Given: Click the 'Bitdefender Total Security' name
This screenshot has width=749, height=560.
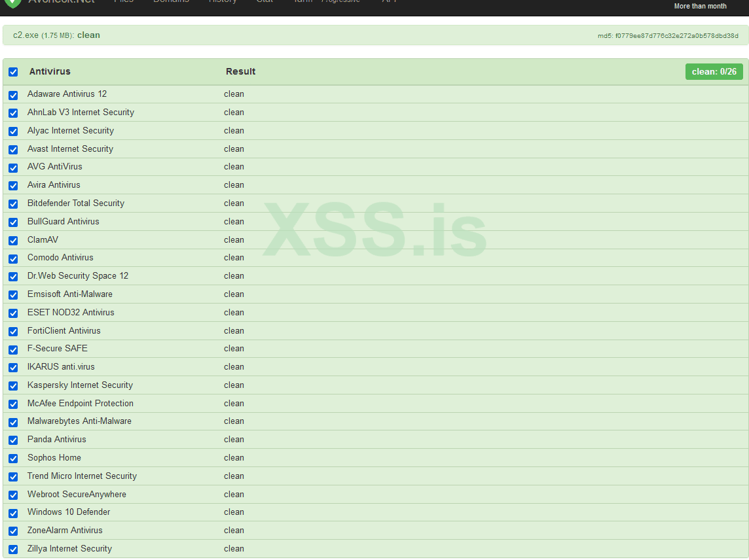Looking at the screenshot, I should coord(75,203).
